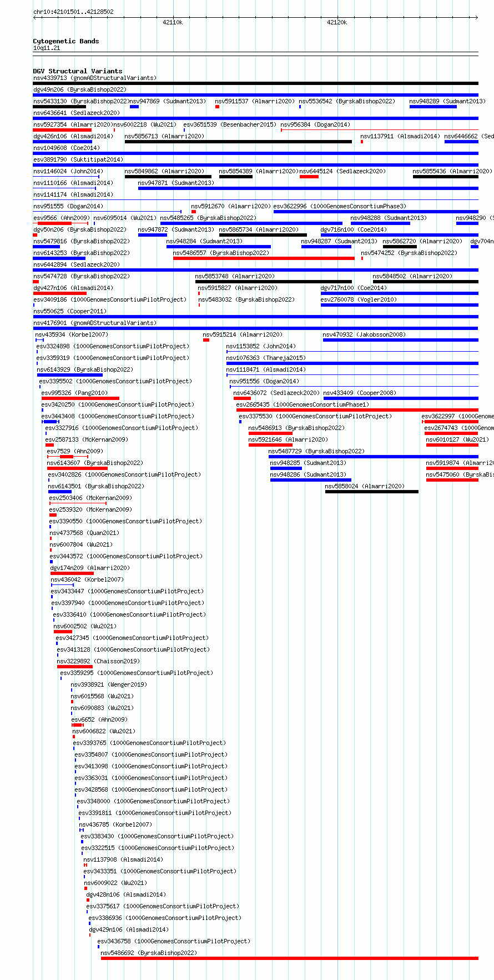
Task: Click nsv5858024 Almarri2020 label
Action: pyautogui.click(x=365, y=486)
